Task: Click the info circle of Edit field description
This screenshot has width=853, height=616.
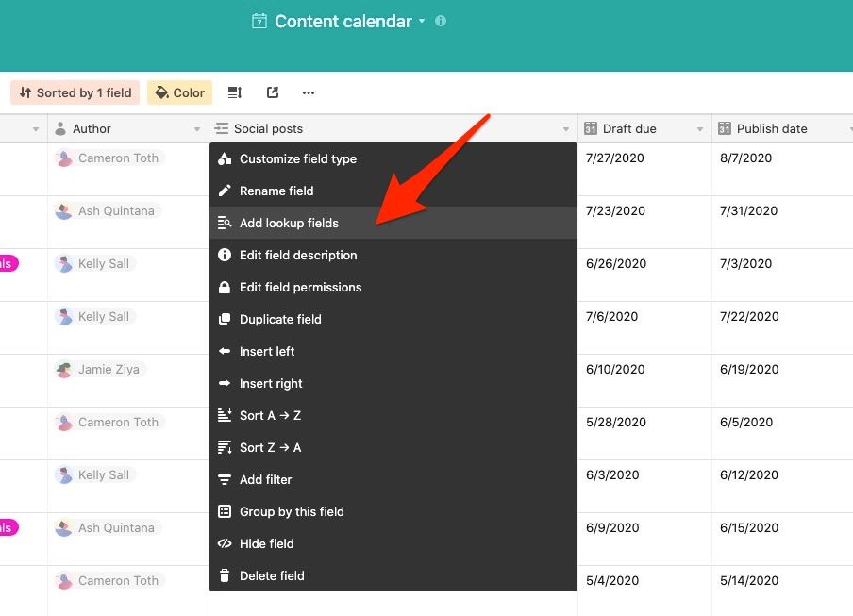Action: point(225,255)
